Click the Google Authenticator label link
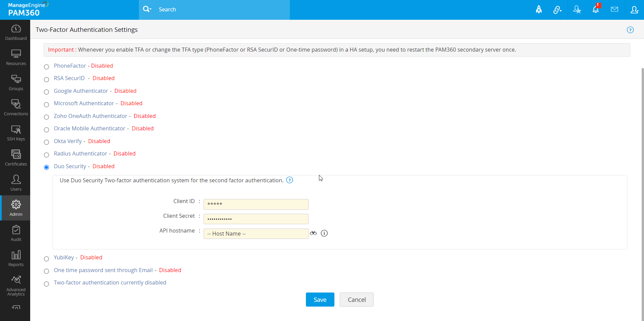Image resolution: width=644 pixels, height=321 pixels. (81, 91)
